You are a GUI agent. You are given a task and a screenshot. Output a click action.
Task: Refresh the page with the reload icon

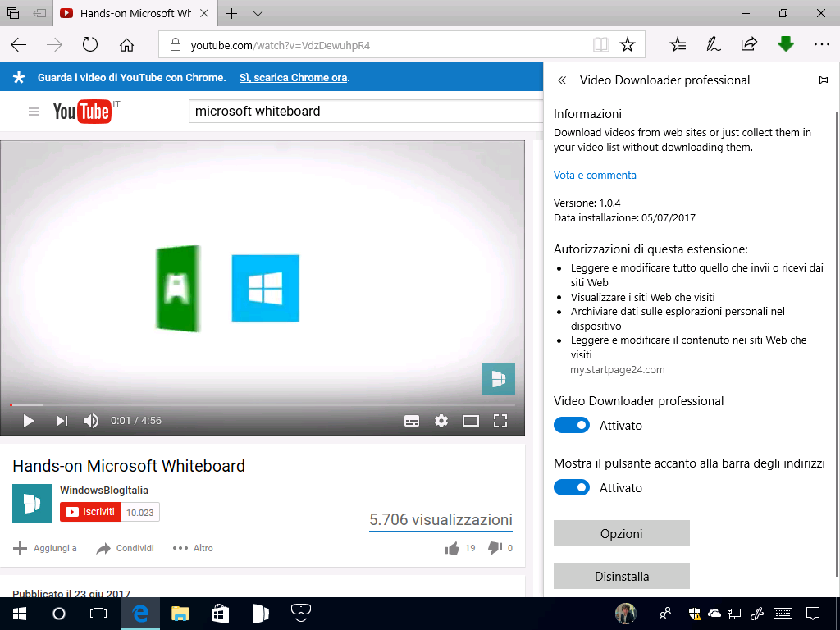point(90,44)
